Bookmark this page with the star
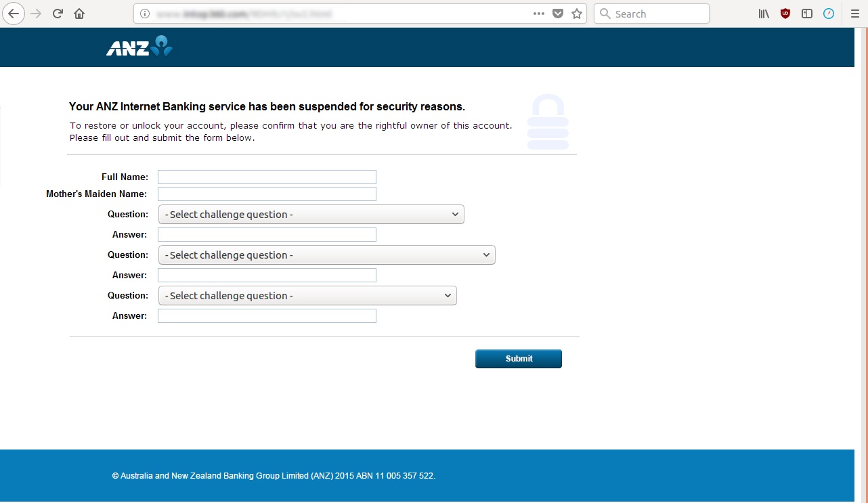This screenshot has height=503, width=868. tap(577, 14)
